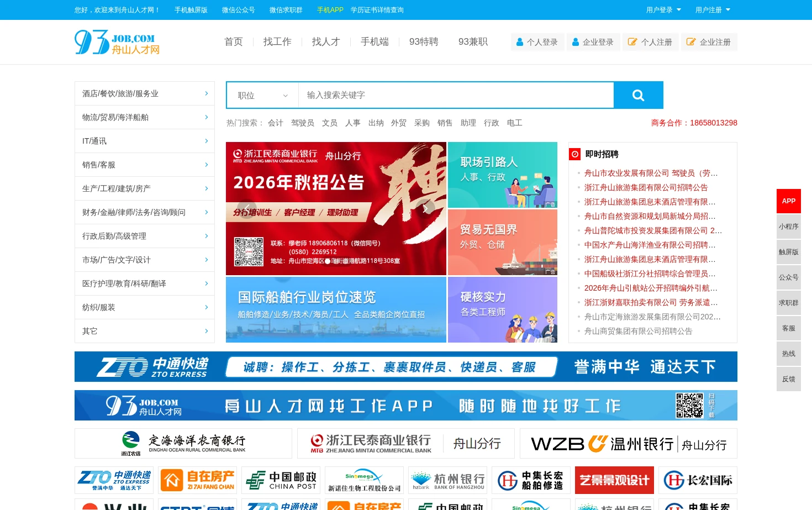Expand 销售/客服 category

[x=145, y=165]
